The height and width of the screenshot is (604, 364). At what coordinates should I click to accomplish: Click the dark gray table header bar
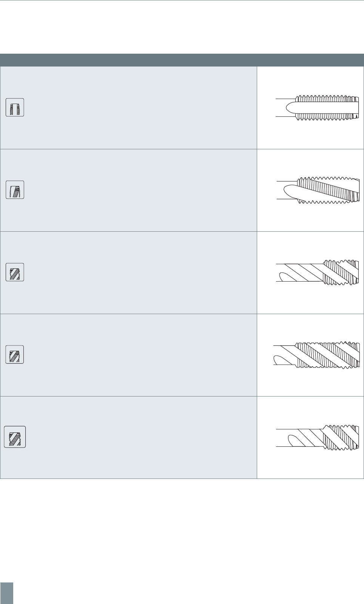(x=182, y=60)
